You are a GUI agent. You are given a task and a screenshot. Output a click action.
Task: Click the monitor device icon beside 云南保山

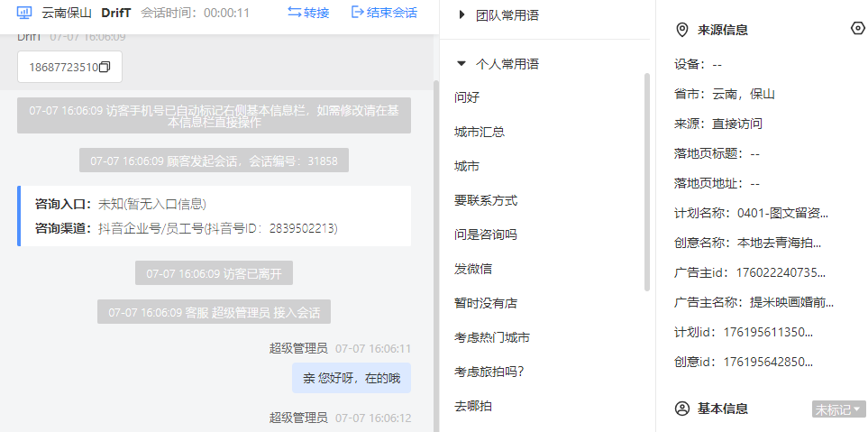point(24,13)
